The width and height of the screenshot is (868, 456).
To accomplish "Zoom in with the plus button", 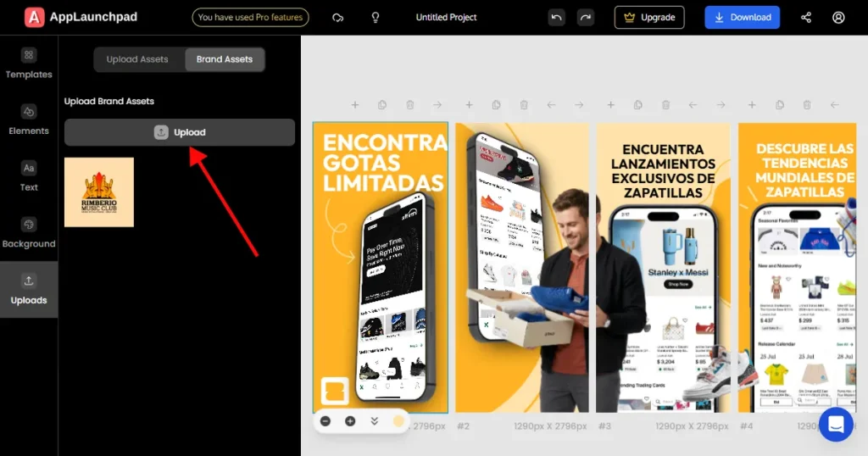I will click(350, 421).
